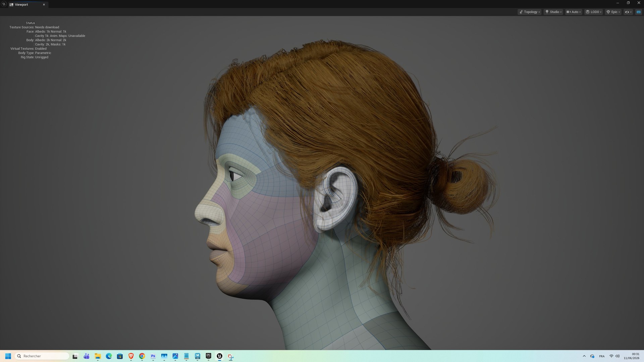This screenshot has height=362, width=644.
Task: Click the 'Rig State: Unrigged' status line
Action: coord(35,57)
